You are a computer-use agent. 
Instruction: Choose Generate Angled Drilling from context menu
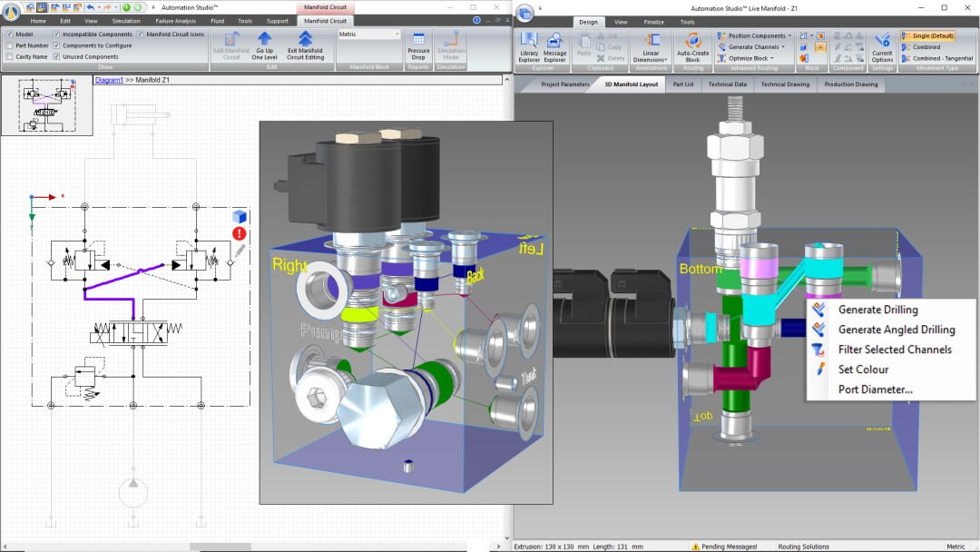(896, 330)
